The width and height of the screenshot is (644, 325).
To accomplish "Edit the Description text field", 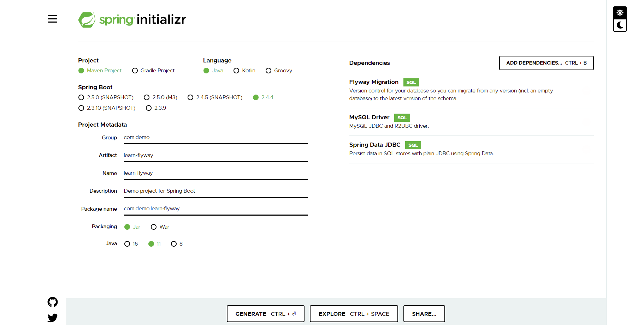I will point(215,191).
